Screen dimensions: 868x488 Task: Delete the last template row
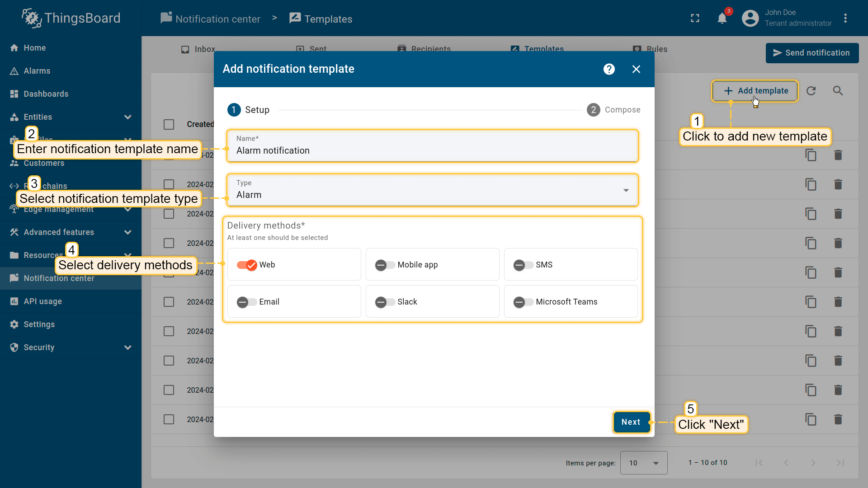tap(838, 419)
